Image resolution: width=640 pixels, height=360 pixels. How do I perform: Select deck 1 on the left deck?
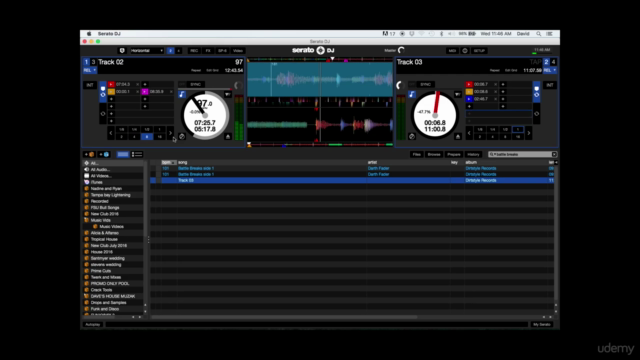coord(86,62)
